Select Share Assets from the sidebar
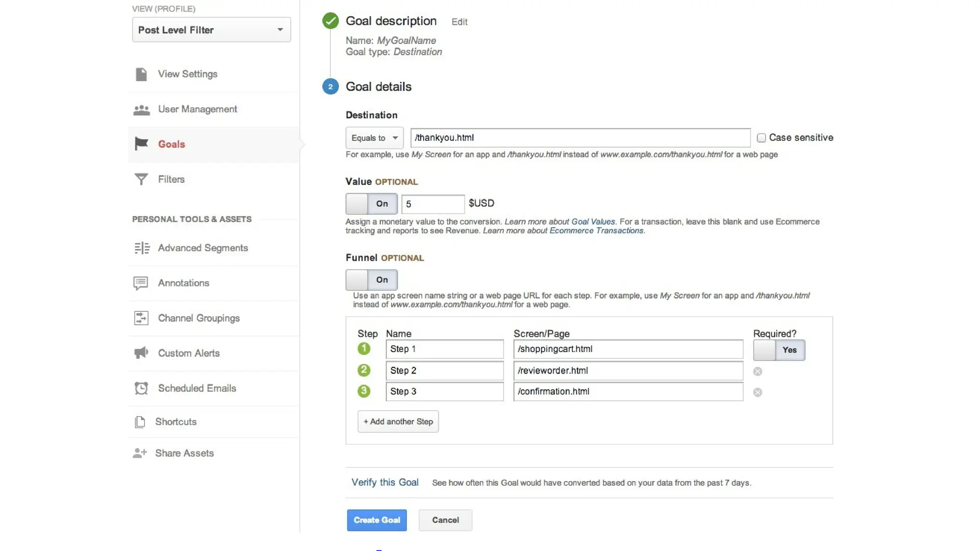 point(184,453)
